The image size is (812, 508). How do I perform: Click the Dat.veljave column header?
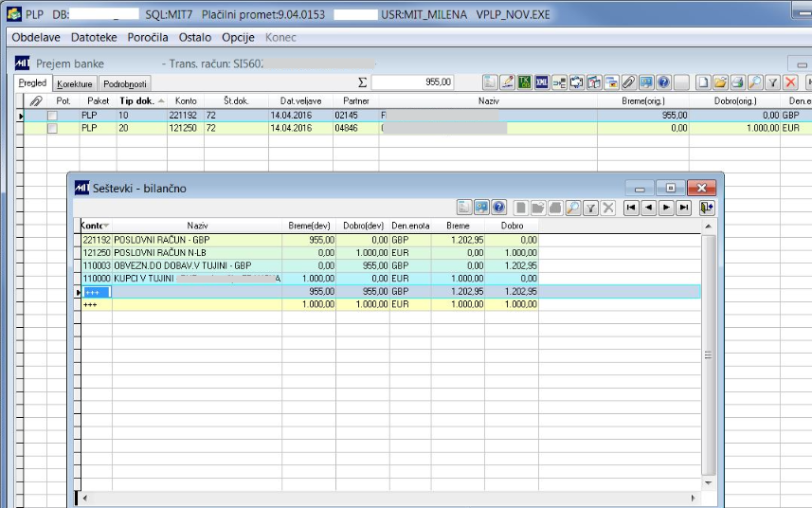300,101
